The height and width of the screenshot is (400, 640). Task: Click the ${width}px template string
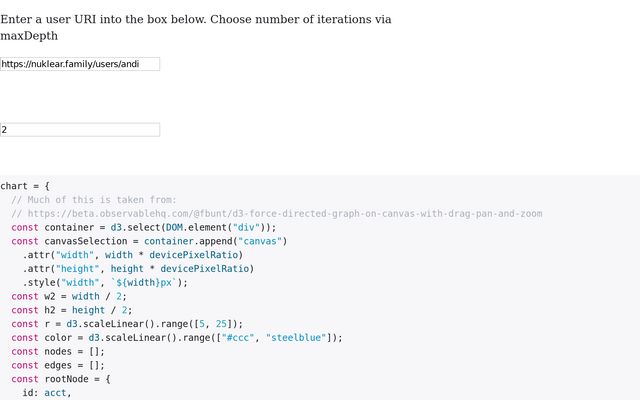point(144,283)
